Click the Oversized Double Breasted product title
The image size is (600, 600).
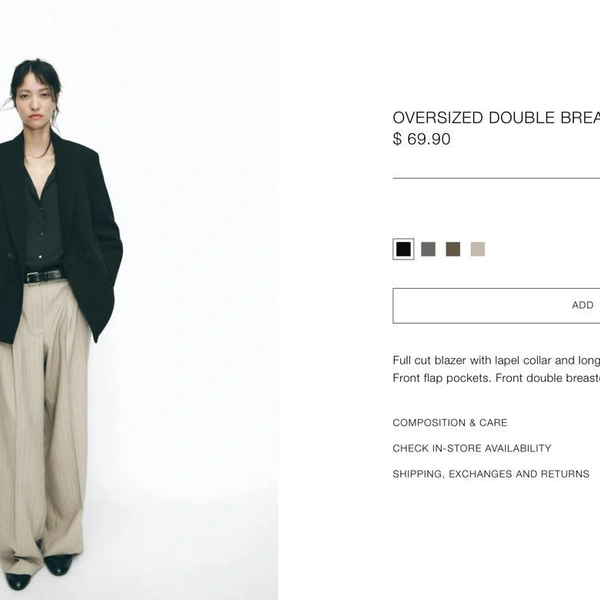[x=496, y=117]
